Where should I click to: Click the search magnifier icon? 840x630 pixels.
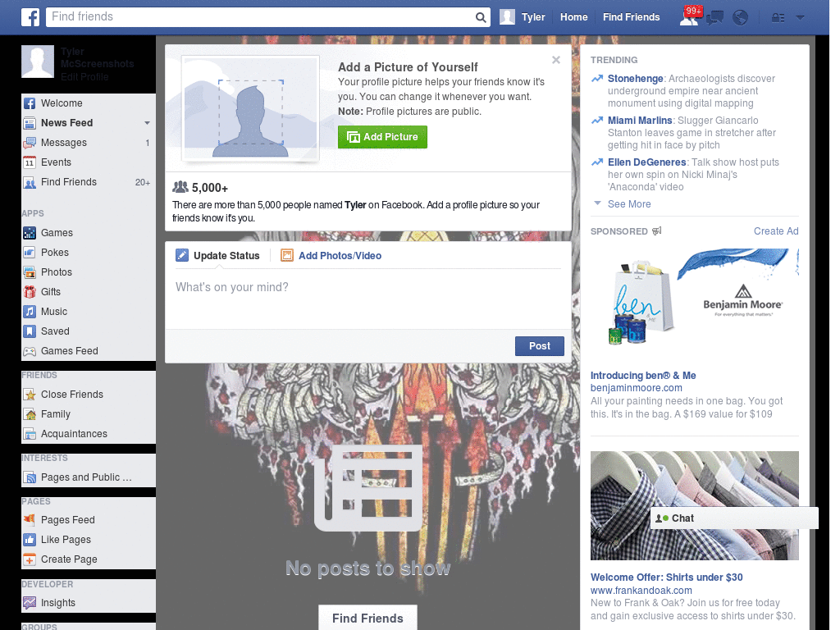tap(481, 17)
